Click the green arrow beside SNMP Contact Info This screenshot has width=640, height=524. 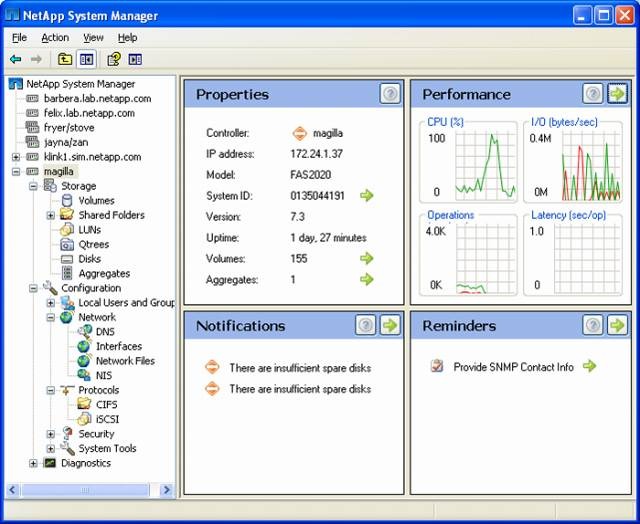589,366
